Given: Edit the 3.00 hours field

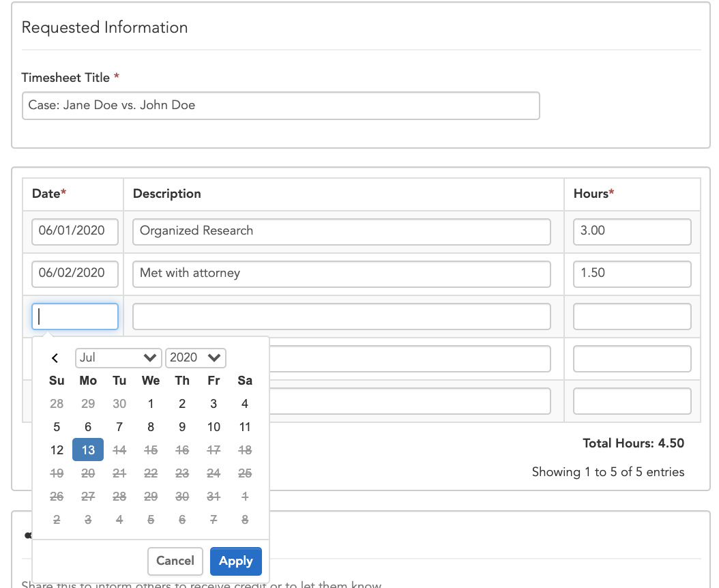Looking at the screenshot, I should coord(632,232).
